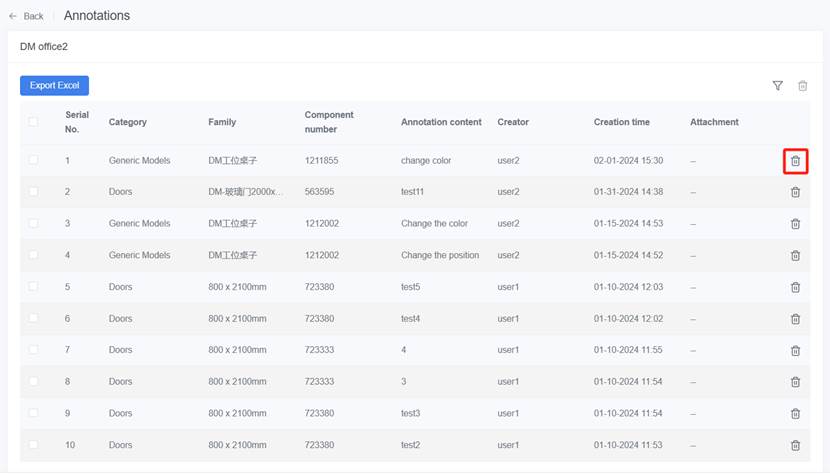This screenshot has height=475, width=830.
Task: Delete annotation row 1 'change color'
Action: tap(795, 161)
